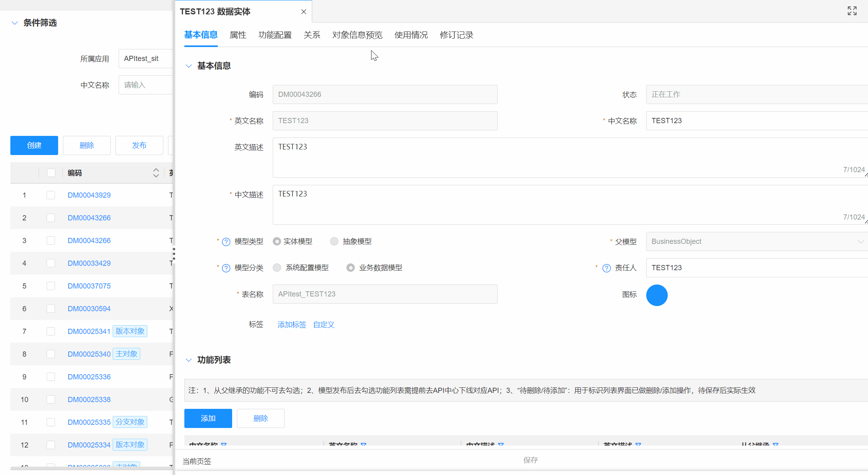Open the 对象信息预览 tab
The height and width of the screenshot is (475, 868).
pos(357,35)
